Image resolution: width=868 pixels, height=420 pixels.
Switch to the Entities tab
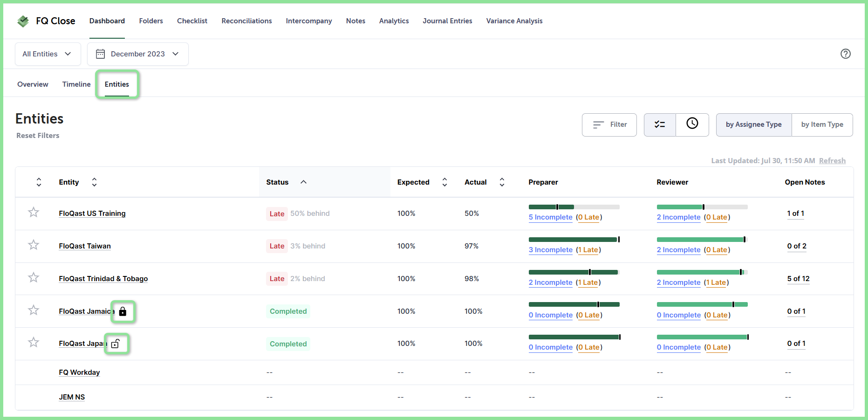tap(117, 84)
